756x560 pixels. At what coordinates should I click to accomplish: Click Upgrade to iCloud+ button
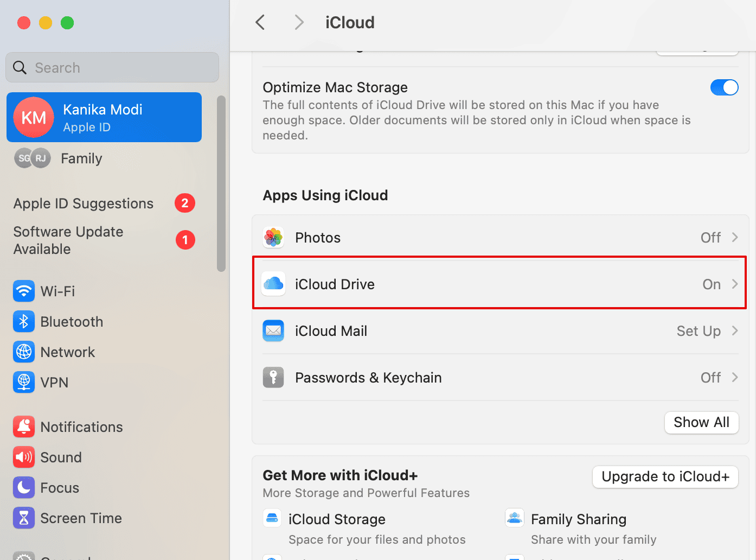coord(665,477)
